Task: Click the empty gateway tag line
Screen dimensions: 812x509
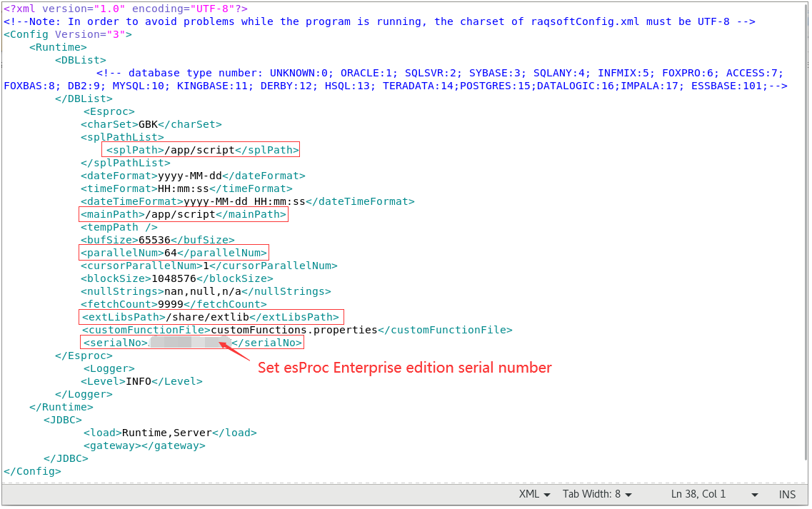Action: 144,445
